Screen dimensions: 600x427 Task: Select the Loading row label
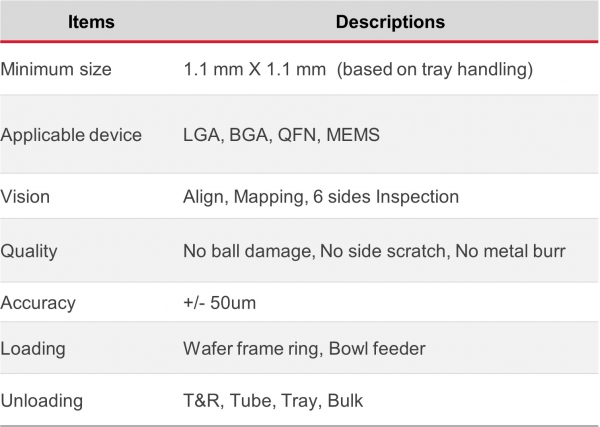(33, 349)
